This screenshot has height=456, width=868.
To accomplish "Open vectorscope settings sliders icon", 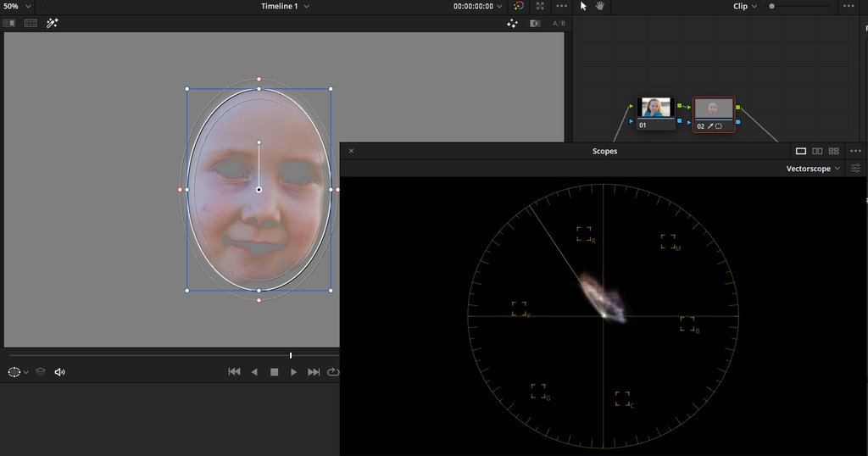I will pos(856,169).
